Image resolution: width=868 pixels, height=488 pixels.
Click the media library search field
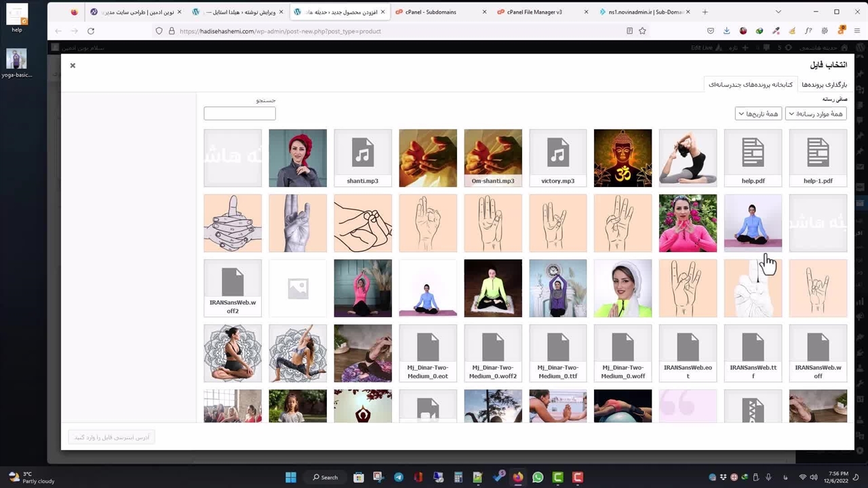(x=239, y=114)
